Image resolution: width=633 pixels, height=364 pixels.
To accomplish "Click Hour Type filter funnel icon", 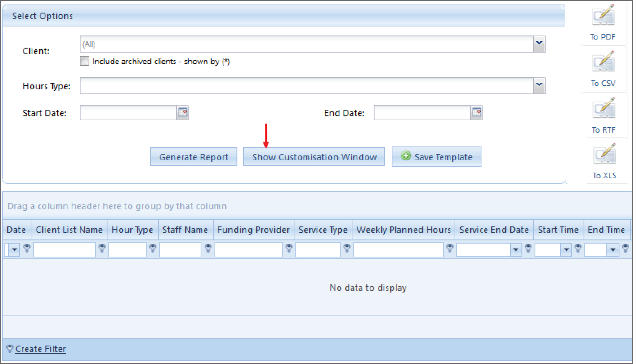I will click(x=153, y=248).
